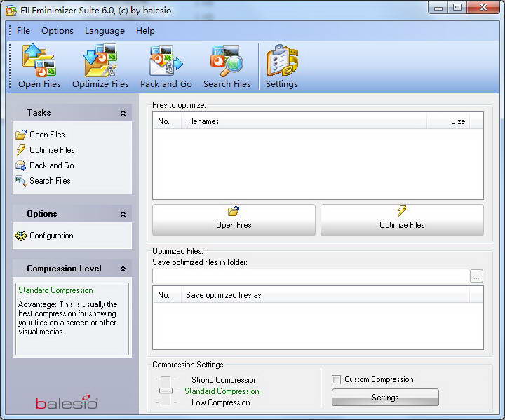505x420 pixels.
Task: Open Settings from the toolbar clipboard icon
Action: click(x=282, y=60)
